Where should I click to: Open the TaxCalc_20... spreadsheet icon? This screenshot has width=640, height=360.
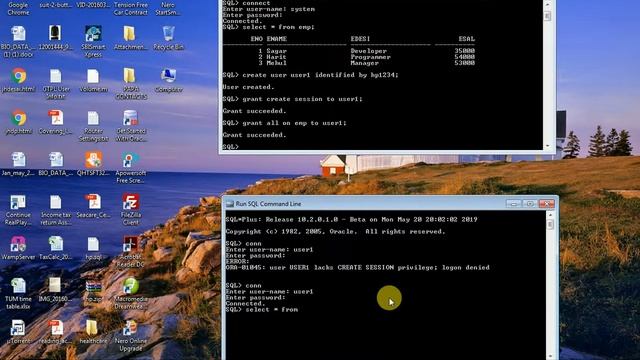tap(56, 244)
